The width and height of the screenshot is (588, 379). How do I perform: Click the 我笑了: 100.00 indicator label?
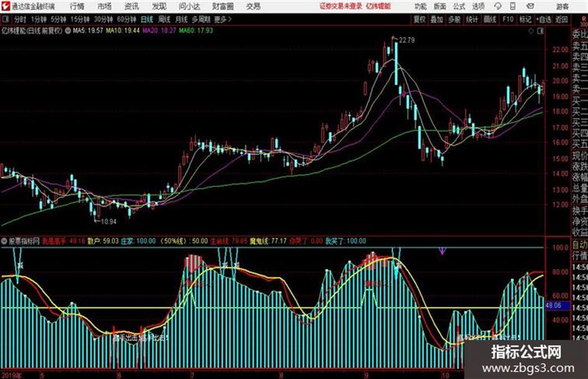click(x=345, y=241)
